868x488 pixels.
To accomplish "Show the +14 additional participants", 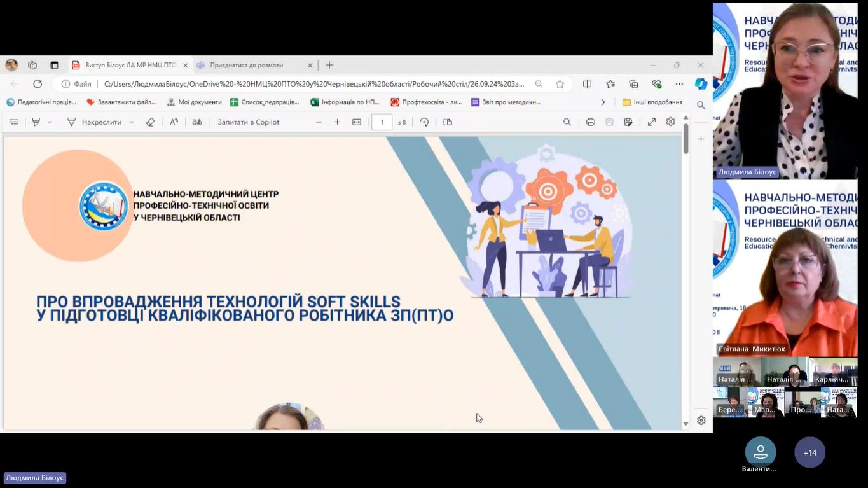I will (809, 452).
